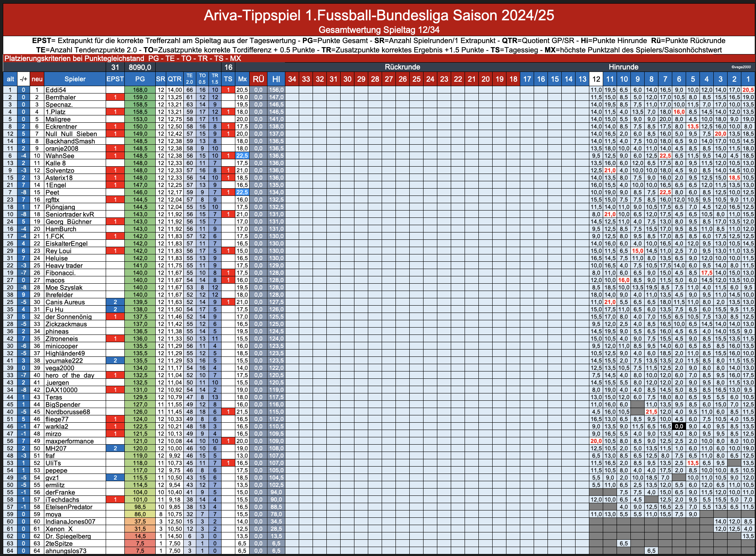Click the SR column header
This screenshot has height=556, width=756.
[161, 79]
